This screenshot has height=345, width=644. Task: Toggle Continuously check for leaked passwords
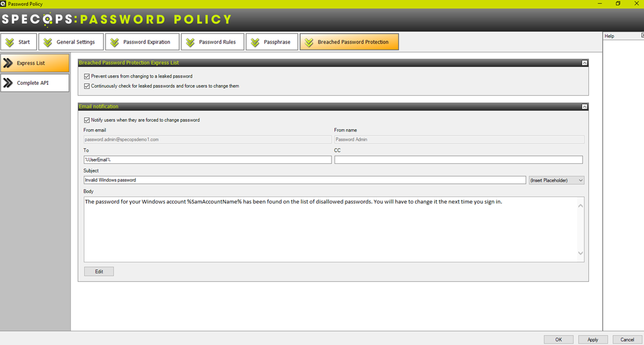pos(86,87)
